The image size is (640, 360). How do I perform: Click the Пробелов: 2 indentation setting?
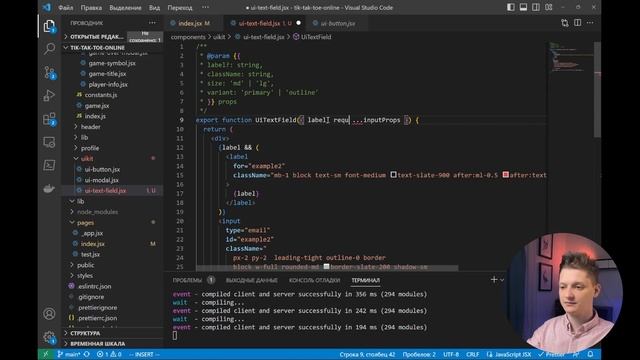point(419,354)
